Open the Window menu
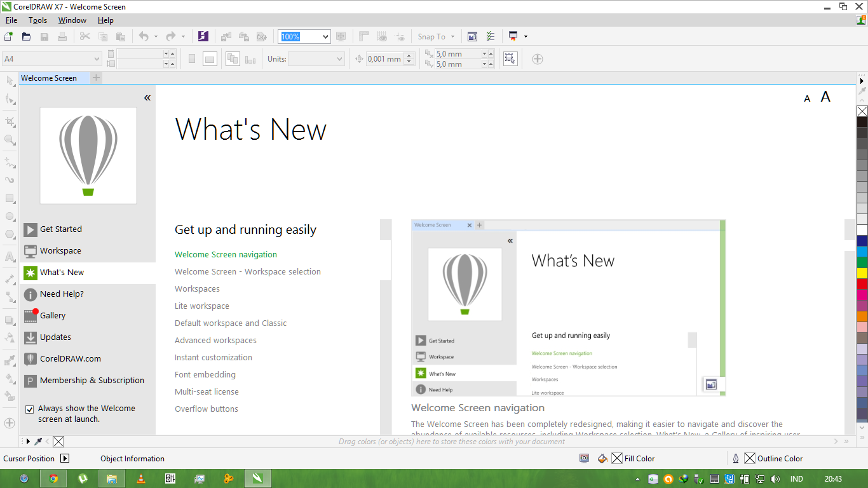 click(x=72, y=20)
